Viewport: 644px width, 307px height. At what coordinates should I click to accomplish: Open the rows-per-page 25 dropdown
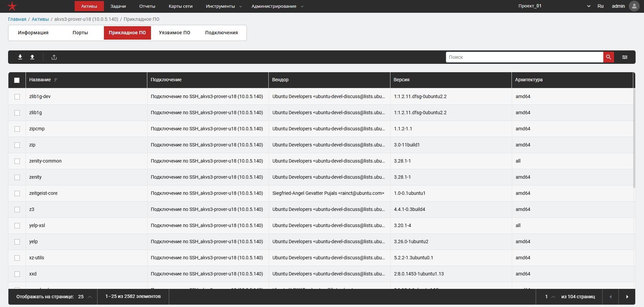pyautogui.click(x=85, y=297)
